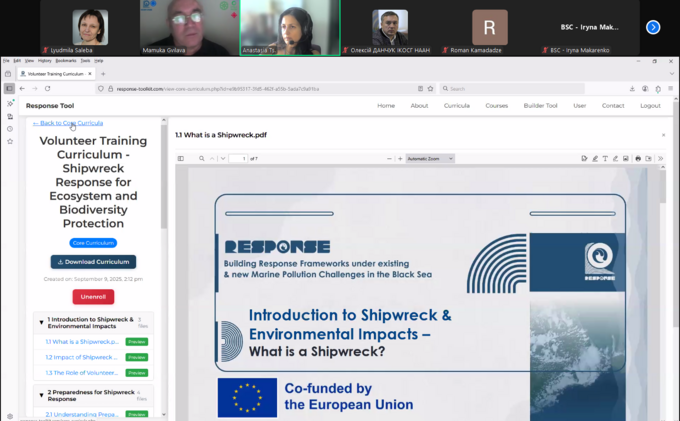
Task: Click Logout in site navigation
Action: point(650,106)
